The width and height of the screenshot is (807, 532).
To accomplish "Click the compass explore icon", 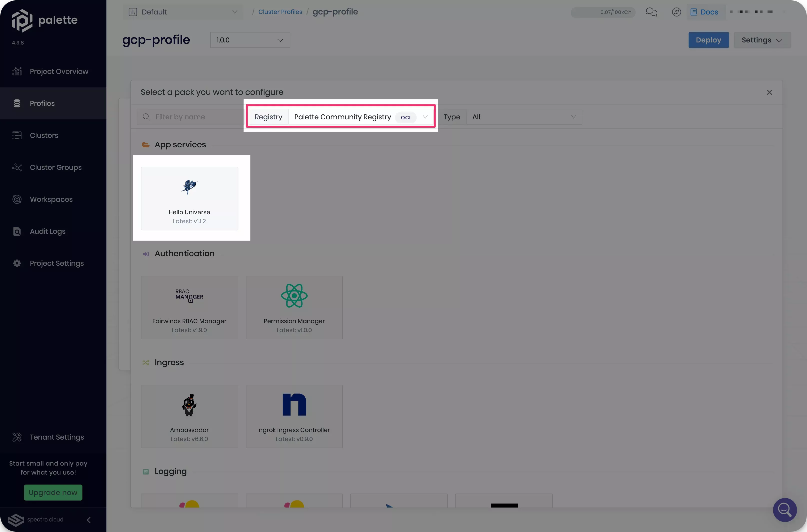I will point(676,12).
